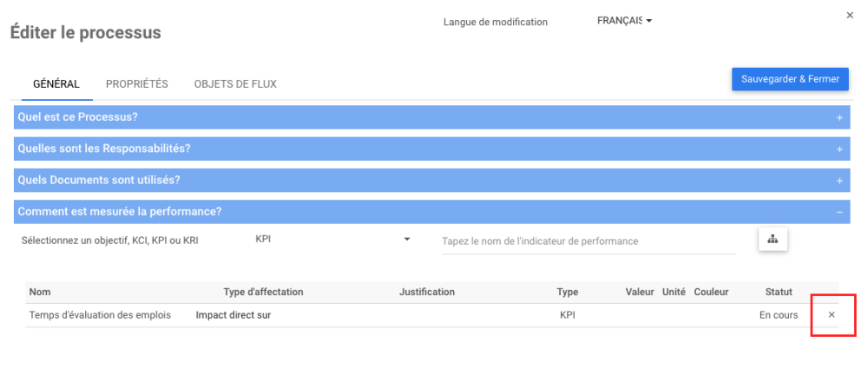The width and height of the screenshot is (868, 376).
Task: Click the Justification cell of the KPI row
Action: pyautogui.click(x=427, y=315)
